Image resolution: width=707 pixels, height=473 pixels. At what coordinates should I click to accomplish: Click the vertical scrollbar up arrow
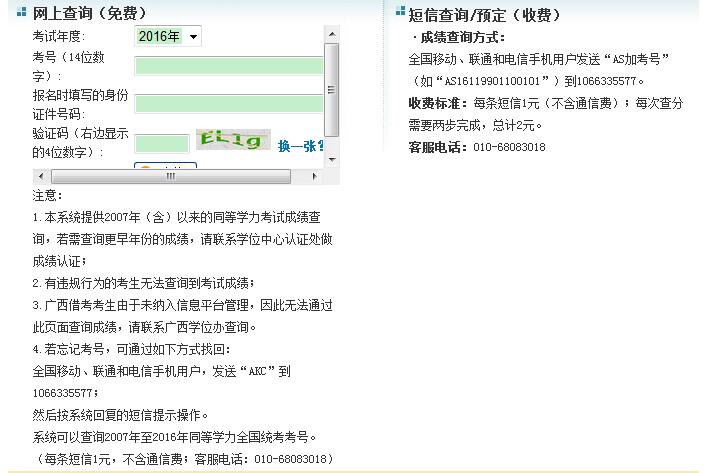click(x=332, y=35)
